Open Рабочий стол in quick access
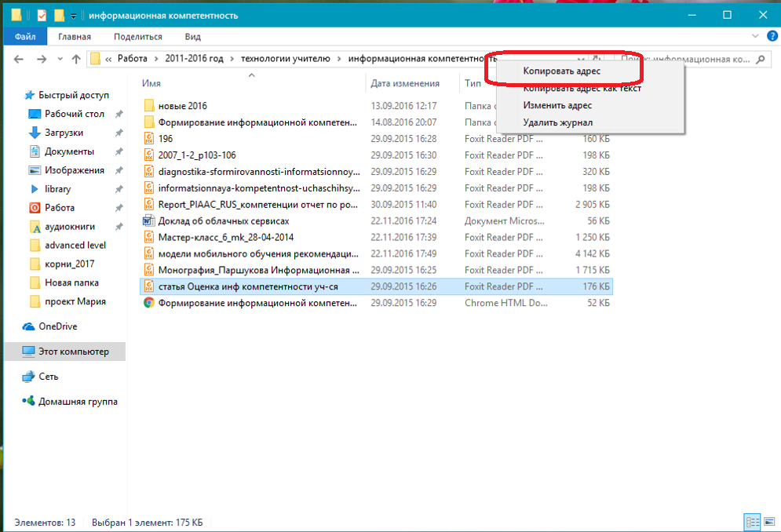The image size is (781, 532). 75,114
